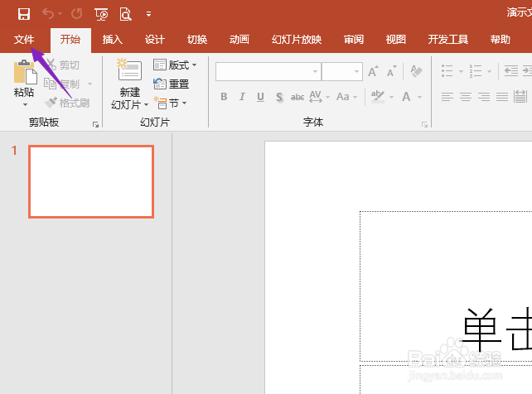Image resolution: width=532 pixels, height=394 pixels.
Task: Start slideshow from beginning icon
Action: click(x=101, y=14)
